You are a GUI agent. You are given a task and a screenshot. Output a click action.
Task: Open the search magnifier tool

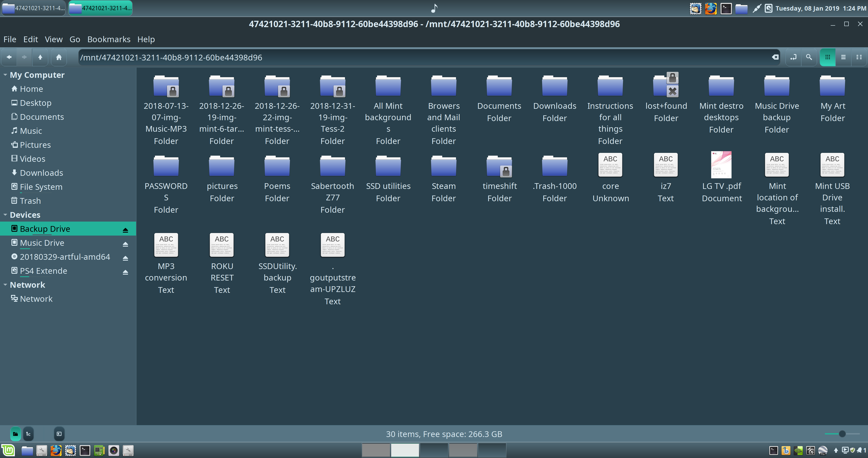tap(809, 57)
